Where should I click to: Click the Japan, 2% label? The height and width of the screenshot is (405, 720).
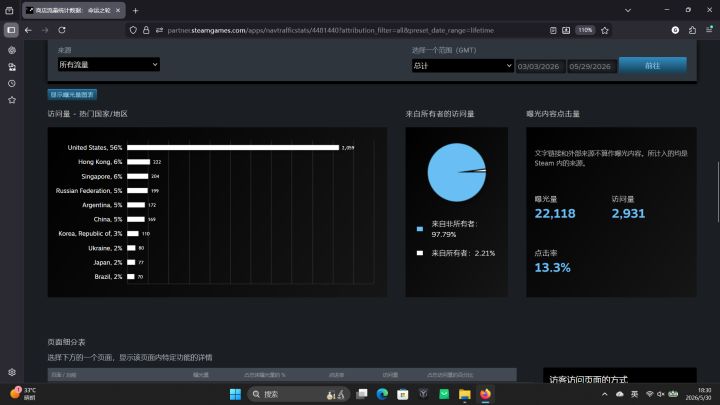click(107, 262)
